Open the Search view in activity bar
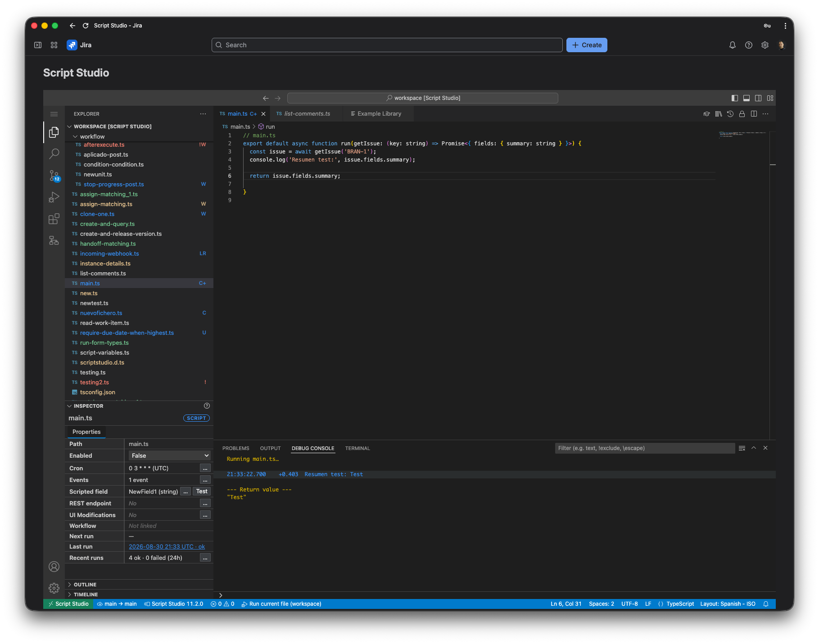The height and width of the screenshot is (644, 819). [54, 154]
